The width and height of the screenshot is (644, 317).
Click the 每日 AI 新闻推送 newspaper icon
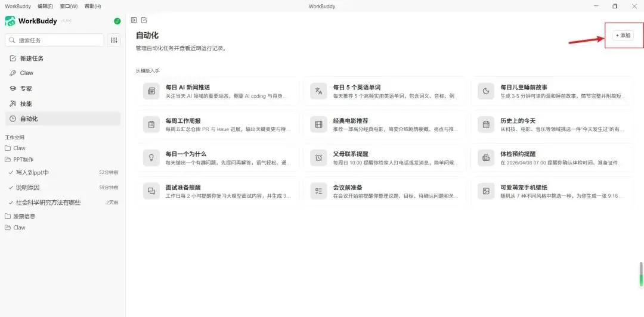151,91
